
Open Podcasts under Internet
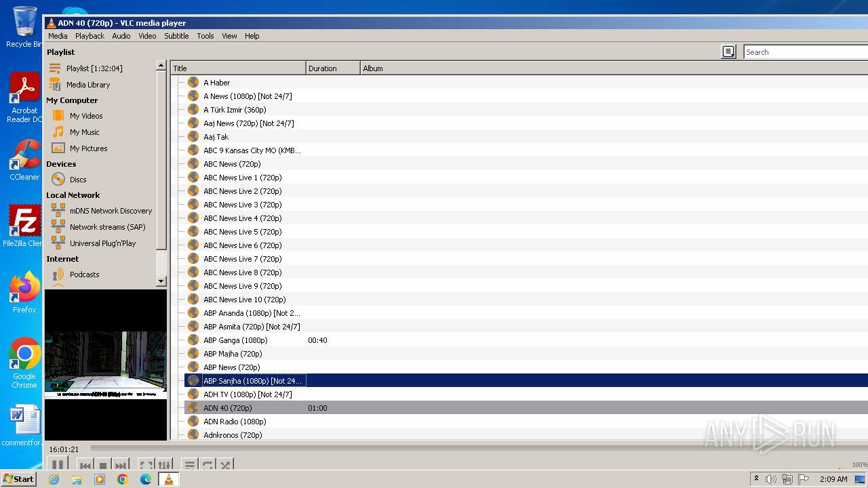click(x=84, y=274)
